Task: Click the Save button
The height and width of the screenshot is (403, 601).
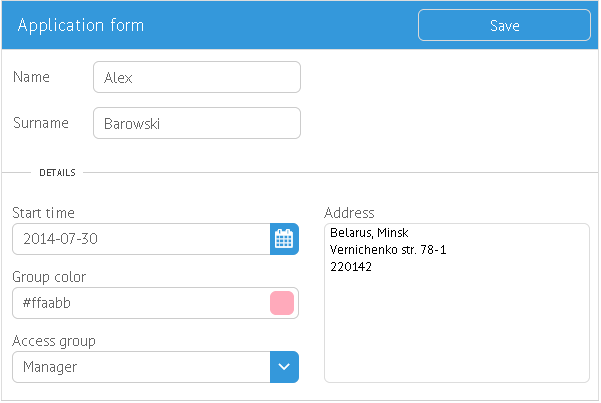Action: click(x=504, y=26)
